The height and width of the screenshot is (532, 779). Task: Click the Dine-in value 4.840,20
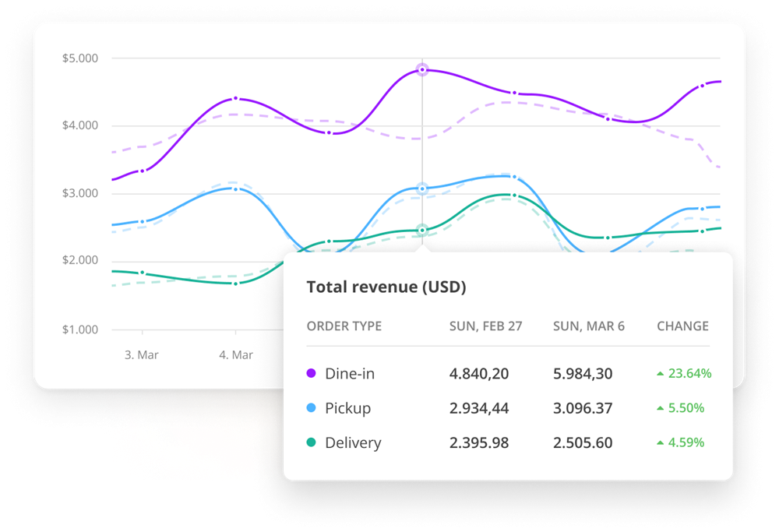[x=479, y=374]
